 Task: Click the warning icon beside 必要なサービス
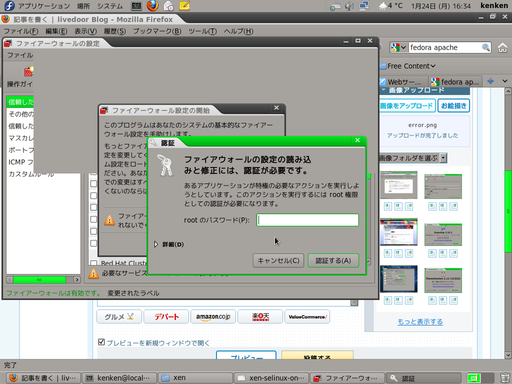tap(93, 274)
